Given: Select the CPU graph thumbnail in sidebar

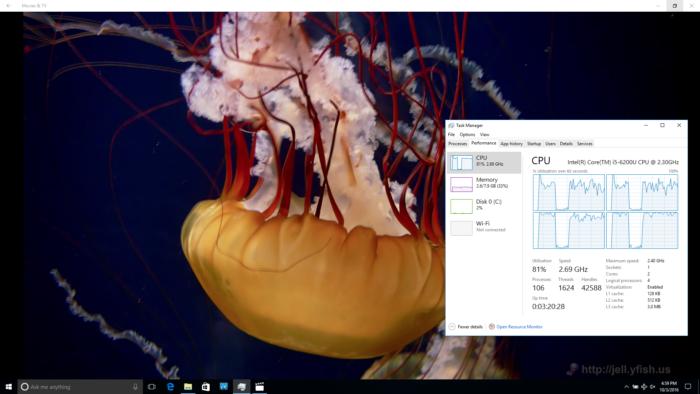Looking at the screenshot, I should pyautogui.click(x=461, y=162).
